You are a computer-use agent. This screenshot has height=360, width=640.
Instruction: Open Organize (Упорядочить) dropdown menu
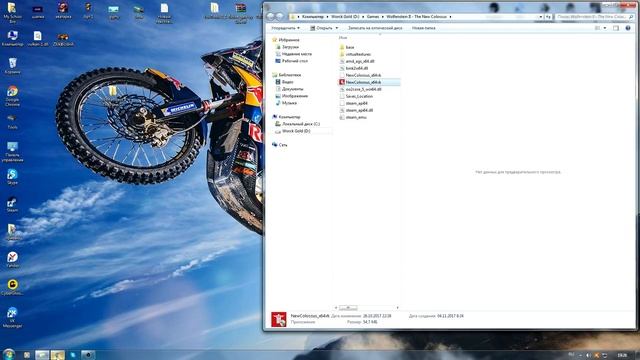[x=285, y=28]
